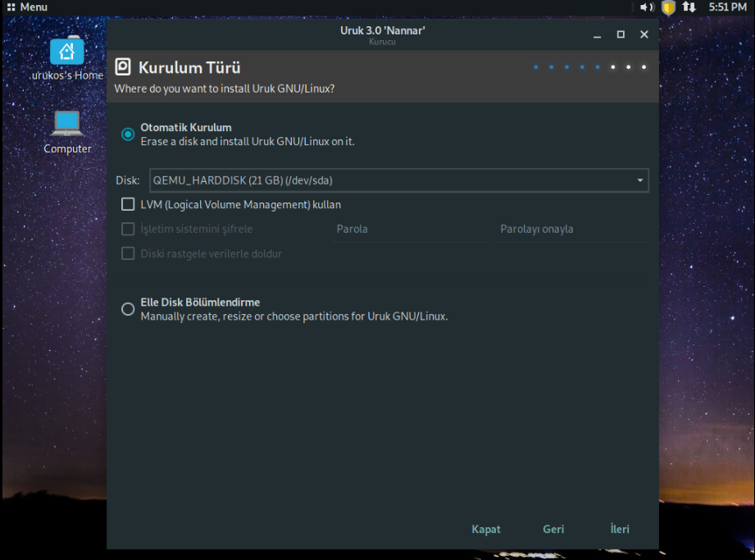Click the network arrows tray icon
The height and width of the screenshot is (560, 755).
689,7
